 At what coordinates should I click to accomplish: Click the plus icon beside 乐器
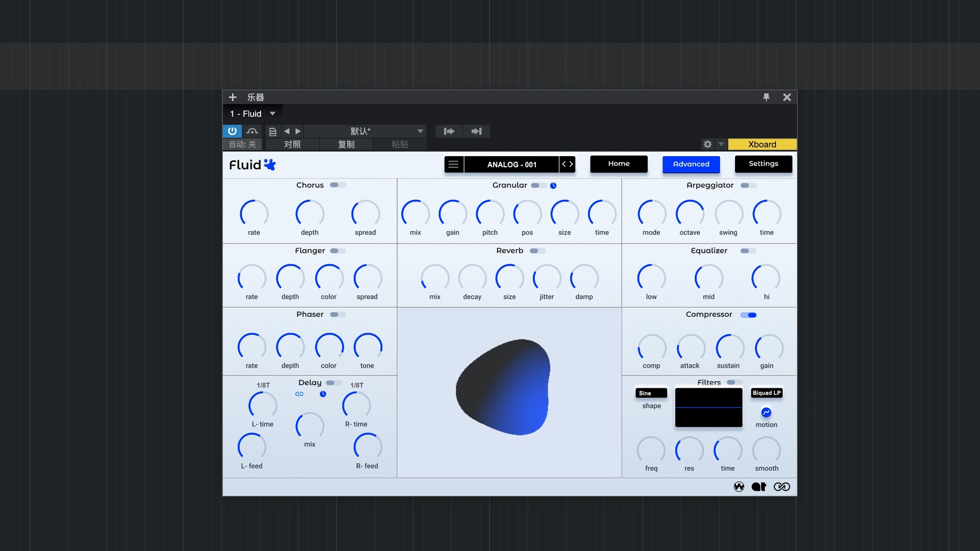tap(233, 97)
